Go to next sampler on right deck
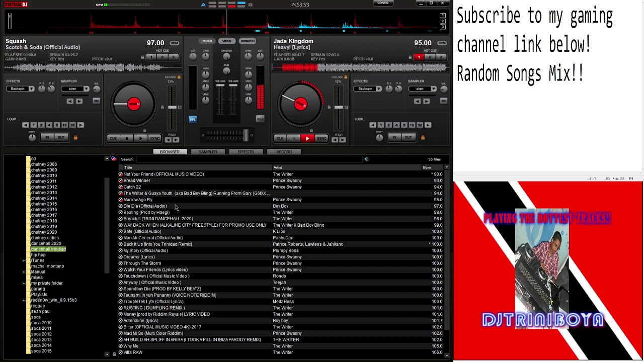Image resolution: width=644 pixels, height=362 pixels. click(x=426, y=101)
